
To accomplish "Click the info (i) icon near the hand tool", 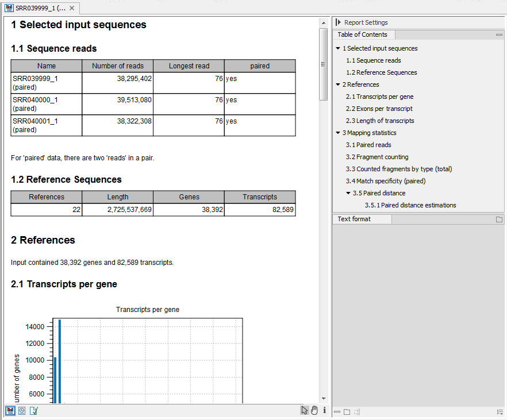I will (324, 410).
